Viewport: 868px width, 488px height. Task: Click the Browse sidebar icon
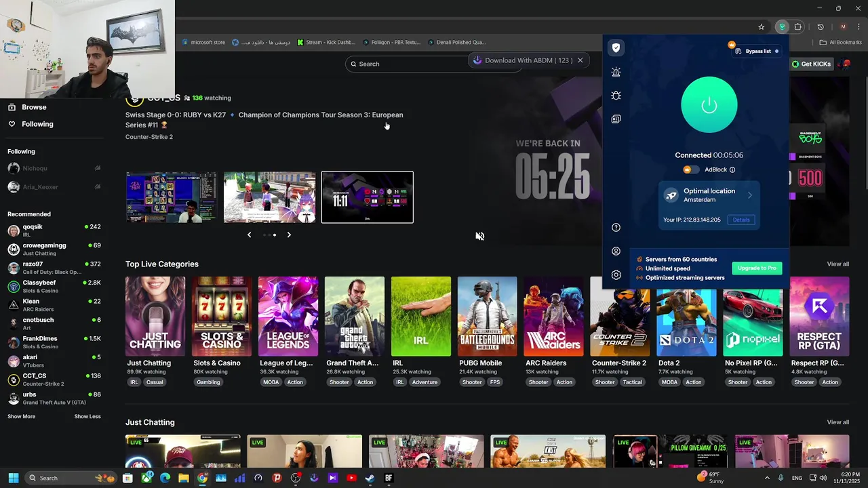(x=12, y=107)
